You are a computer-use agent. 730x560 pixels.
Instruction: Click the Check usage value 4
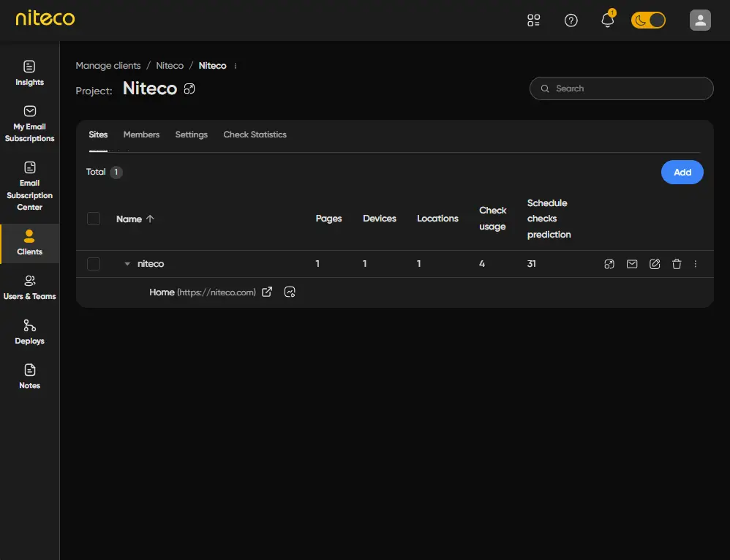click(x=482, y=264)
